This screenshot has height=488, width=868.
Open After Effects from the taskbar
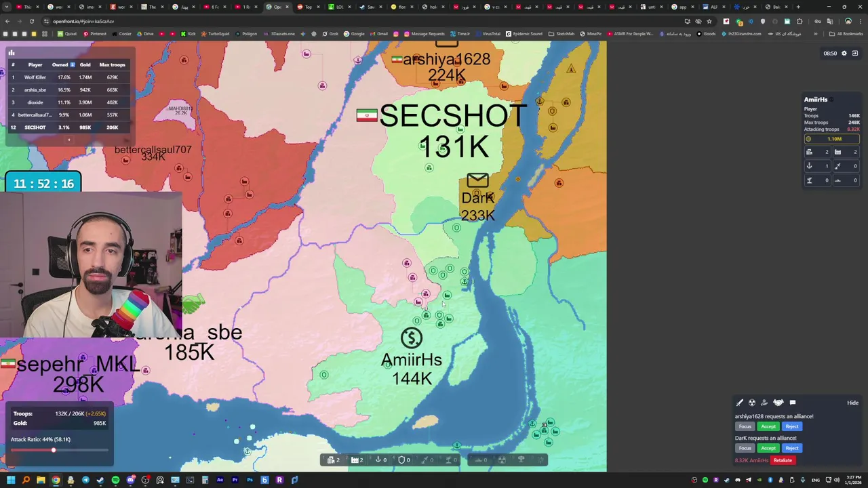pyautogui.click(x=220, y=480)
